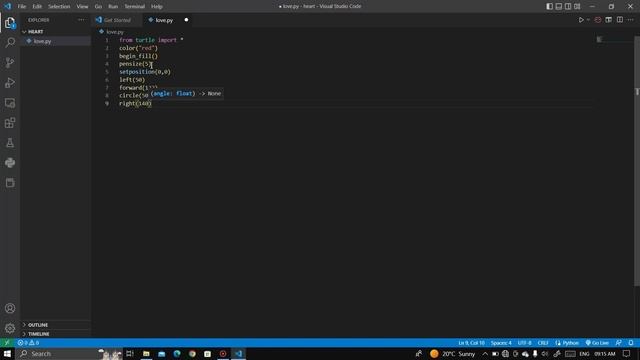Viewport: 640px width, 360px height.
Task: Open the Customize Layout button
Action: [x=577, y=6]
